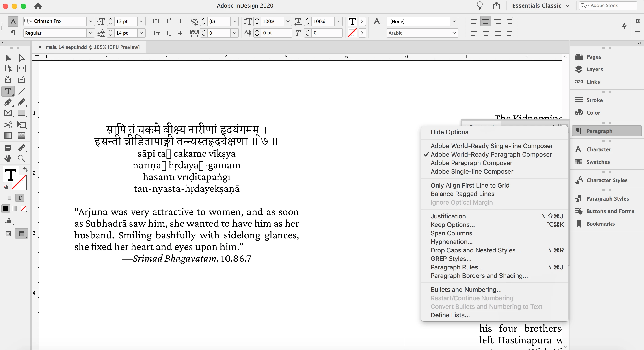Select the Pencil tool
The image size is (644, 350).
coord(22,102)
